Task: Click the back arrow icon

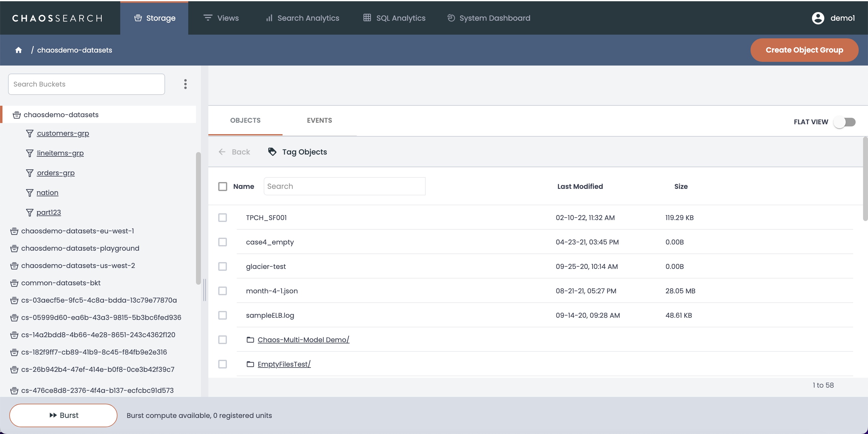Action: pyautogui.click(x=222, y=152)
